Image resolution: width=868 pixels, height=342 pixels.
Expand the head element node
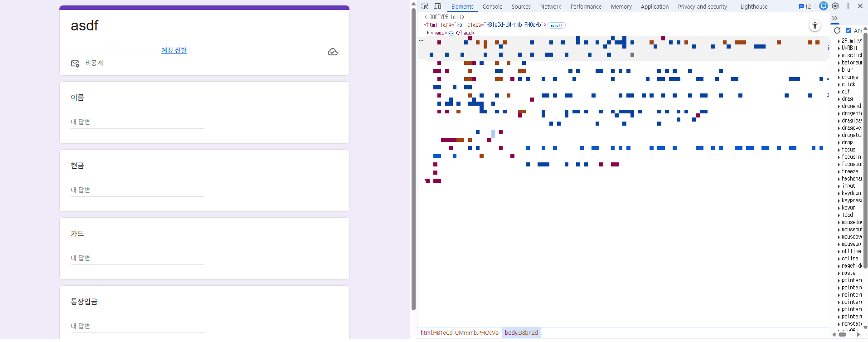[x=428, y=33]
